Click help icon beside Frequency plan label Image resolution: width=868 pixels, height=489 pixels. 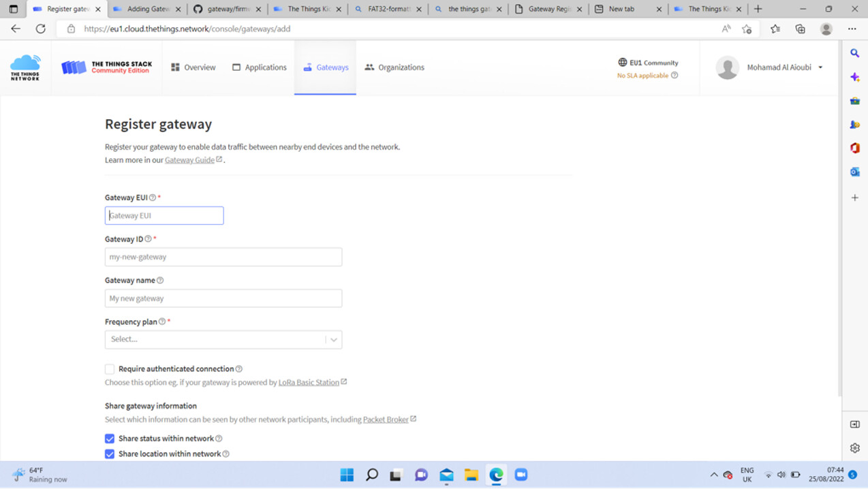[162, 321]
